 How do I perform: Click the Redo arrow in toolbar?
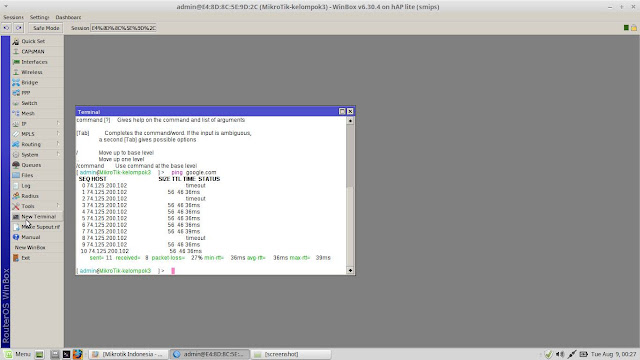tap(18, 28)
